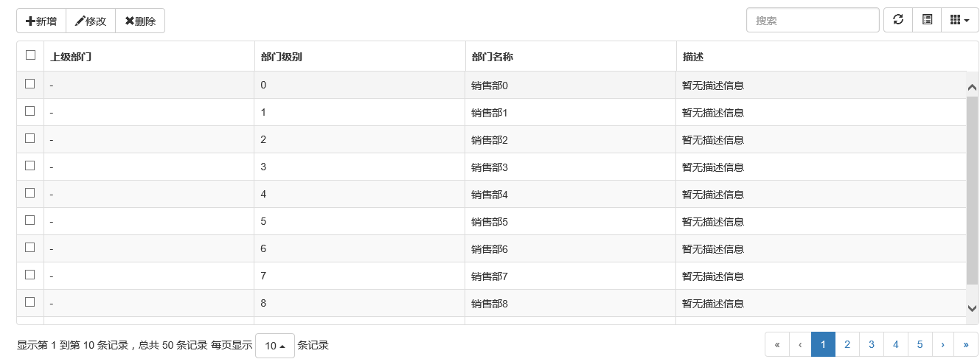Screen dimensions: 980x359
Task: Select the checkbox for 销售部3 row
Action: [x=30, y=165]
